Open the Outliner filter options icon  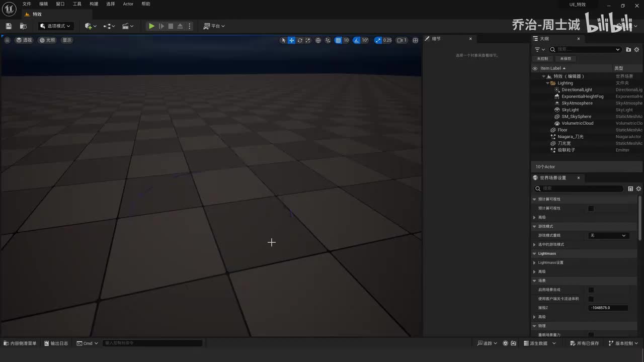click(540, 49)
